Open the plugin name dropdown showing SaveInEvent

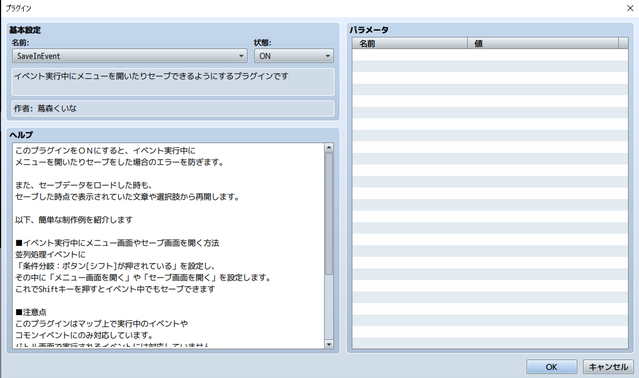pos(130,56)
